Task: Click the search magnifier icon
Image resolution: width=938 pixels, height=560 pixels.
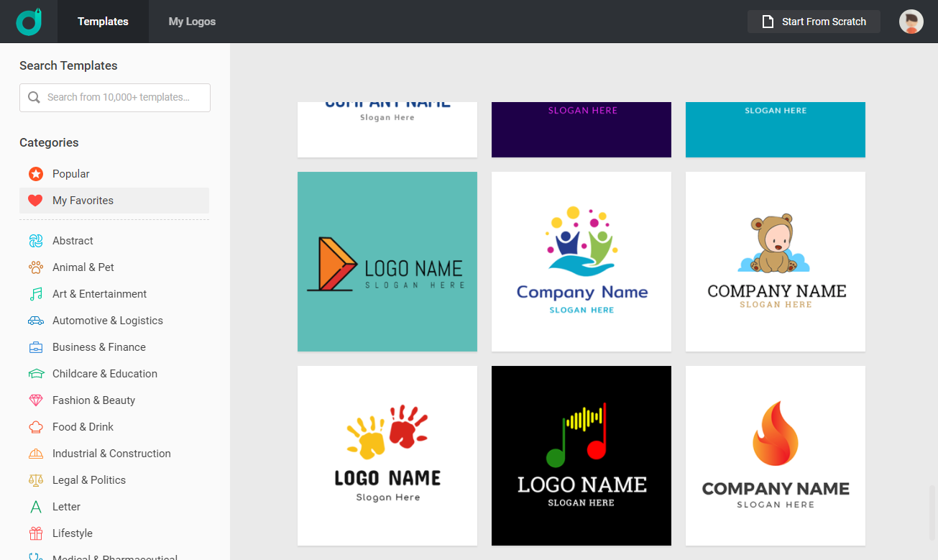Action: point(34,97)
